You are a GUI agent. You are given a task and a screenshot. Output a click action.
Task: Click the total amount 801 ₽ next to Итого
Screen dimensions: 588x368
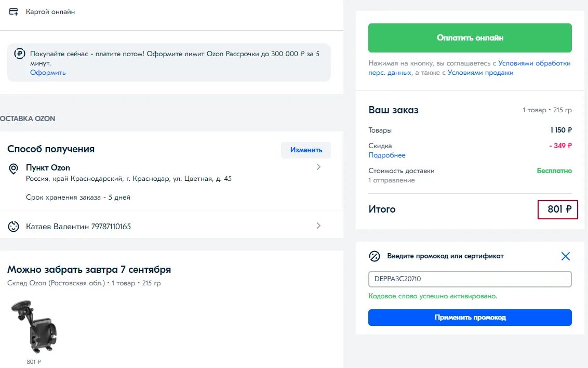tap(559, 209)
